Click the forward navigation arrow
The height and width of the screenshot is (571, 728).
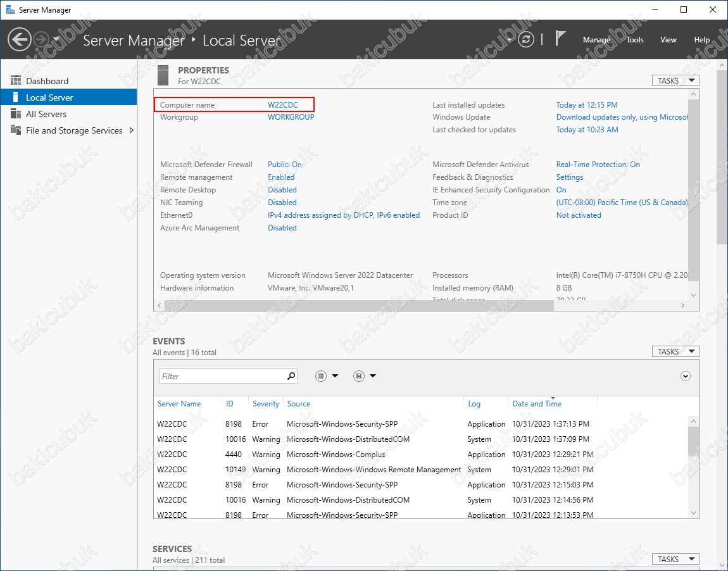[41, 39]
